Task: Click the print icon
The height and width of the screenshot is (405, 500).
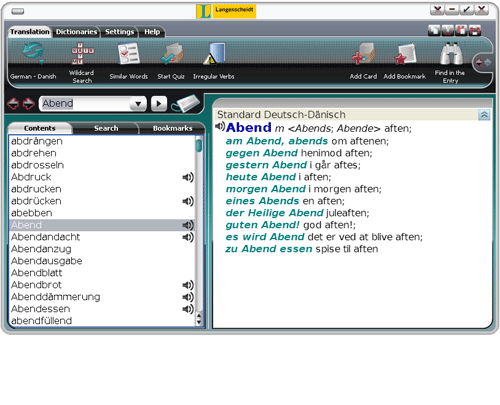Action: pyautogui.click(x=475, y=31)
